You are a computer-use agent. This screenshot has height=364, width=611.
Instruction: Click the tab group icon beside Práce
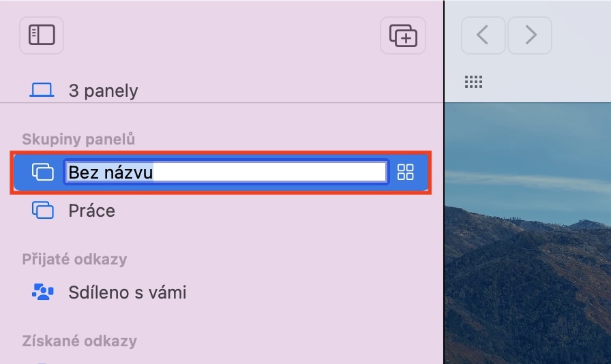click(43, 211)
